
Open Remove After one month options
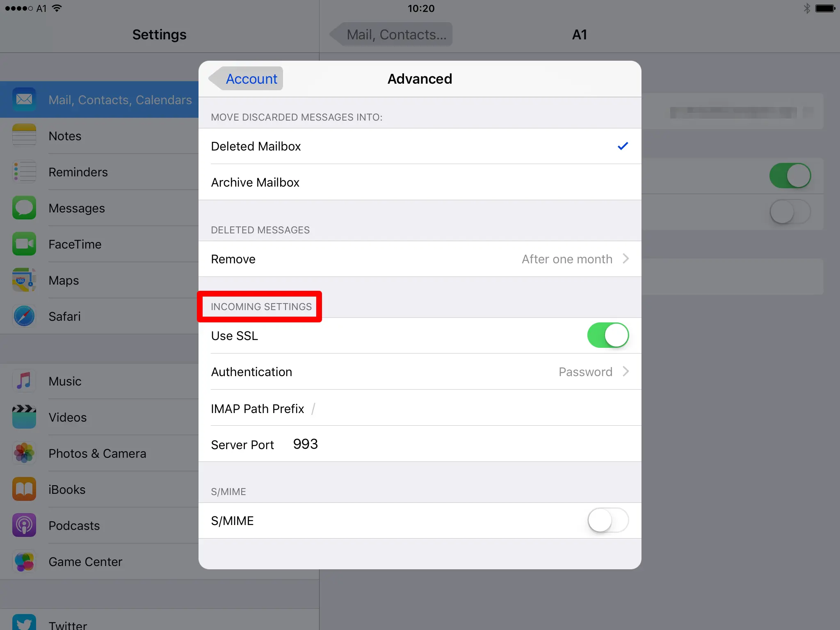(x=419, y=259)
